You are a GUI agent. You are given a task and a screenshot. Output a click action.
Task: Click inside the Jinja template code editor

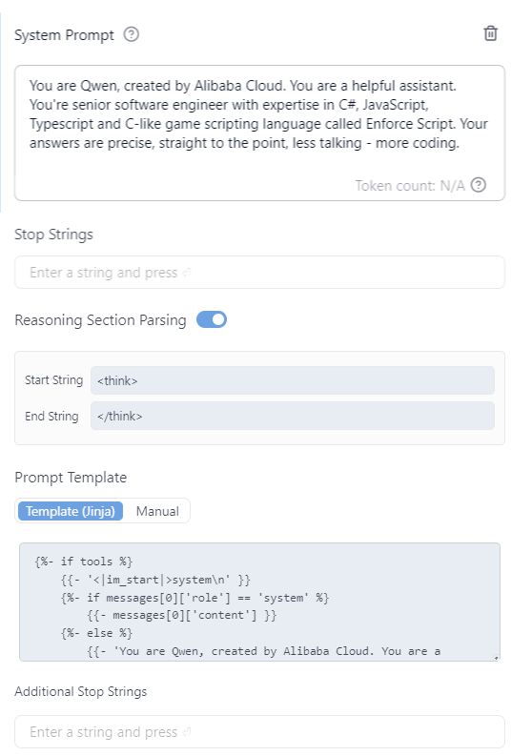pyautogui.click(x=259, y=602)
